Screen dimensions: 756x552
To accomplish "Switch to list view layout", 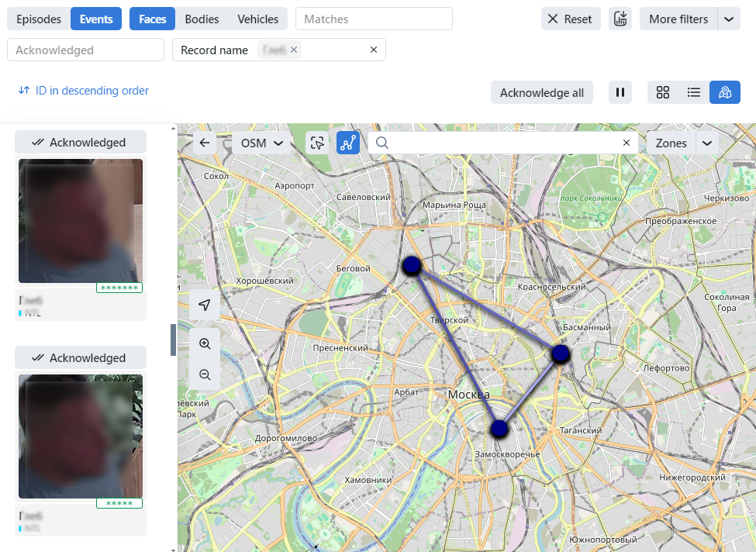I will click(694, 91).
